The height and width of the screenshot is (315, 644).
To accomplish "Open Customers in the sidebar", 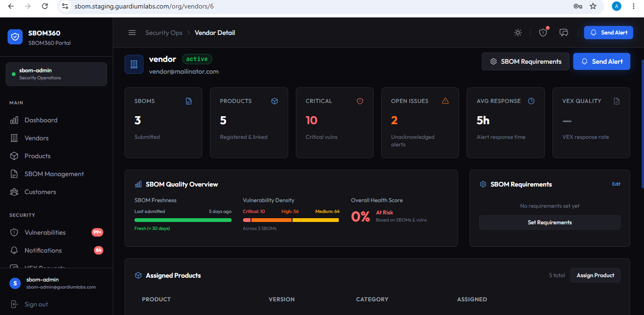I will [x=56, y=192].
